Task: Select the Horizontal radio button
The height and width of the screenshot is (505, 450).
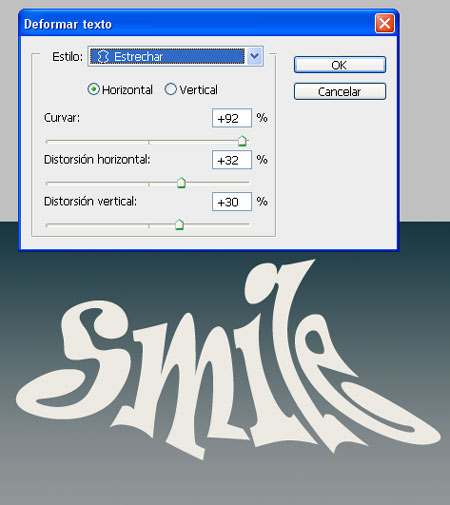Action: tap(93, 89)
